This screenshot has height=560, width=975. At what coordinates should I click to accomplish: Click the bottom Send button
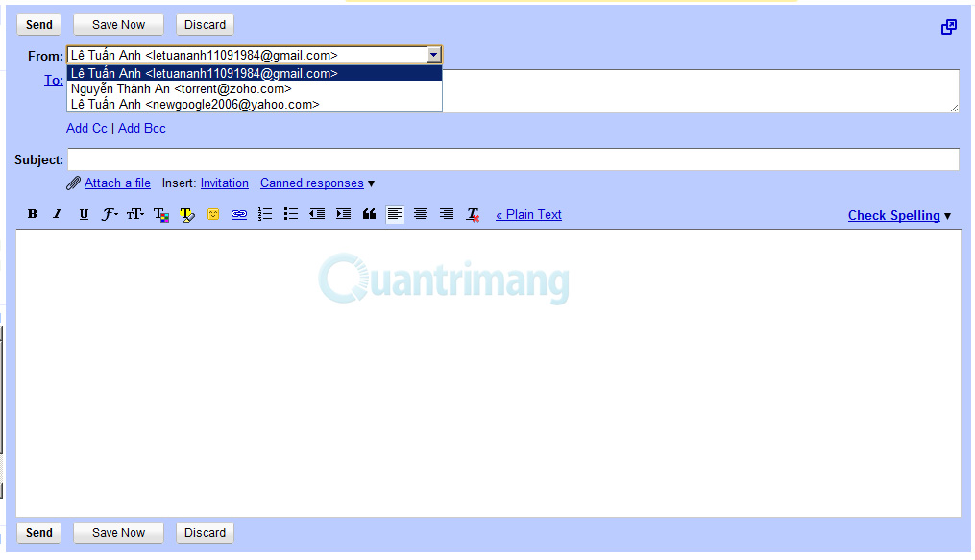pyautogui.click(x=39, y=533)
